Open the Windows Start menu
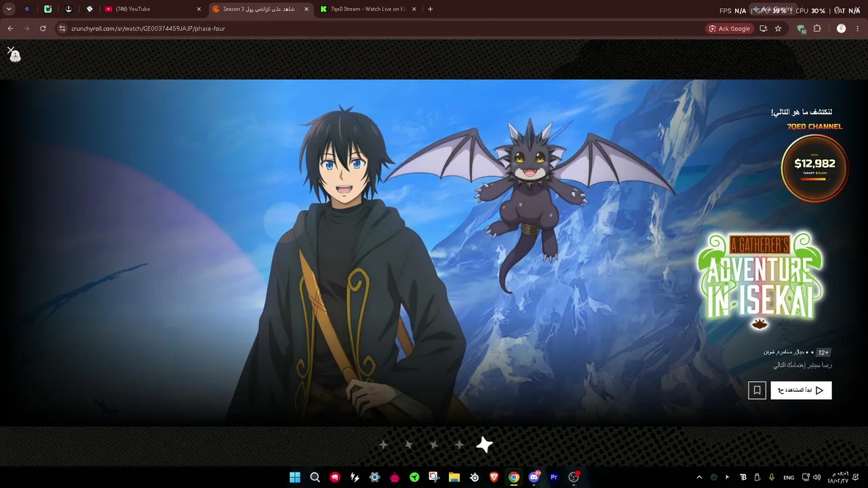The width and height of the screenshot is (868, 488). click(x=295, y=477)
